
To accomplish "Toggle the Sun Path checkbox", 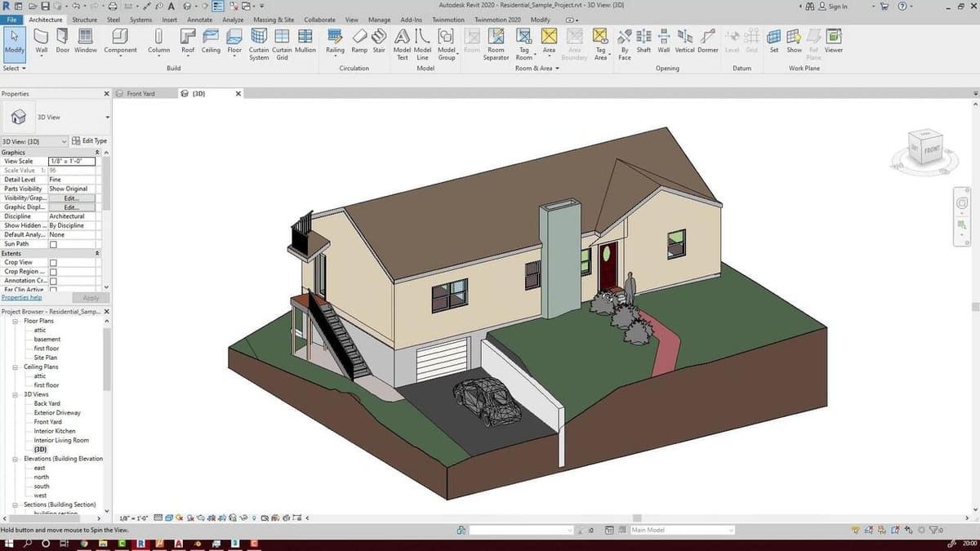I will 53,244.
